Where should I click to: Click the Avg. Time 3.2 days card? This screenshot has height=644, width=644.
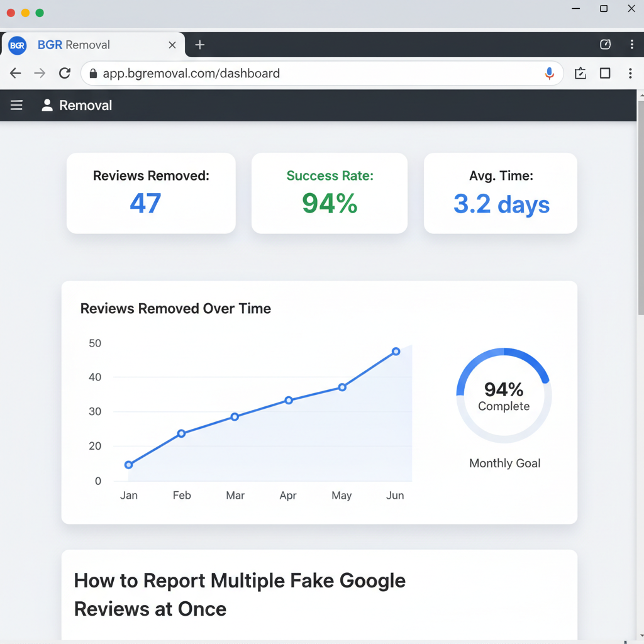pos(501,194)
